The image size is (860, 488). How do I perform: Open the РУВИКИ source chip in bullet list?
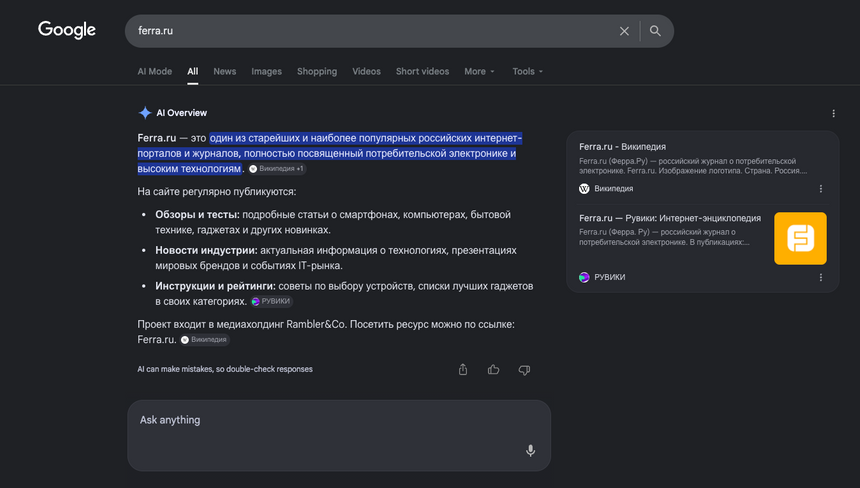coord(271,302)
